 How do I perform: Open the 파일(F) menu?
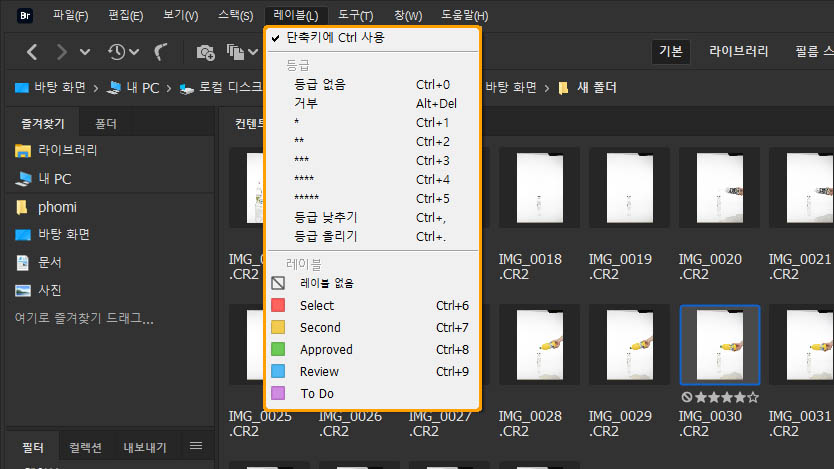(x=70, y=15)
